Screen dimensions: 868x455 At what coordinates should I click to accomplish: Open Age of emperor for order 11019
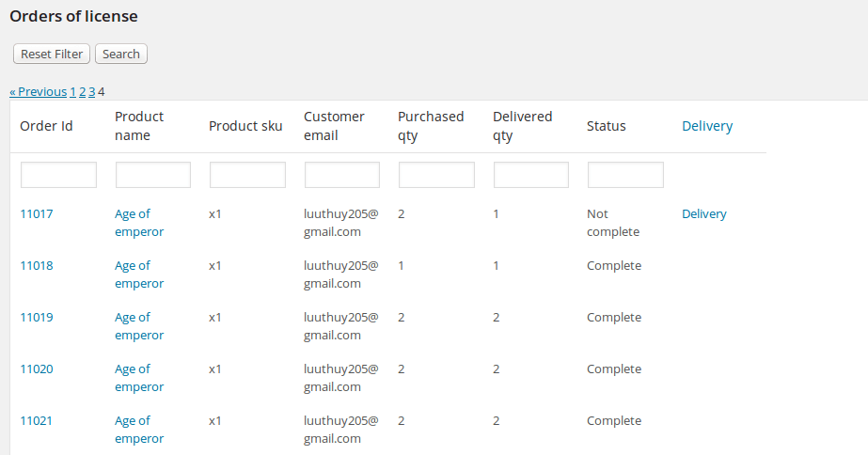pos(139,326)
